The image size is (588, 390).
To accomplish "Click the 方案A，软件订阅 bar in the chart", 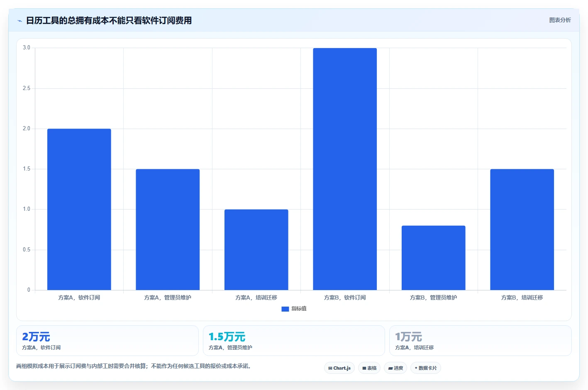I will 79,209.
